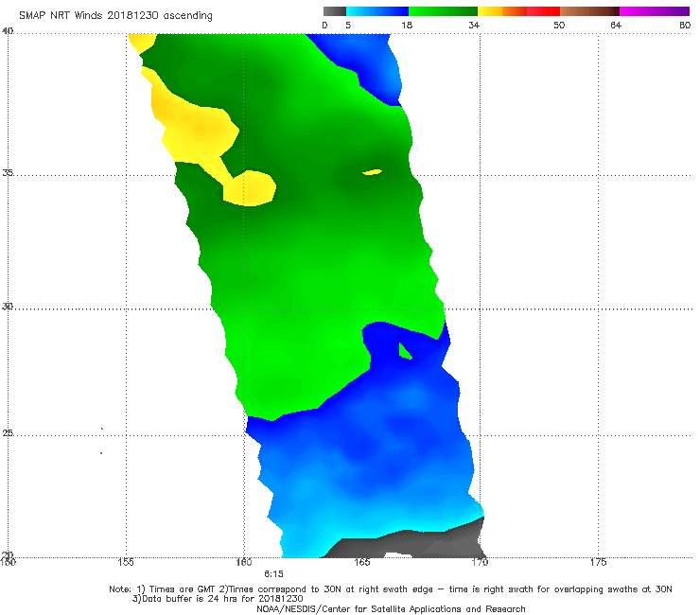Pick the green 18–34 color bar segment
This screenshot has width=700, height=615.
click(x=443, y=11)
